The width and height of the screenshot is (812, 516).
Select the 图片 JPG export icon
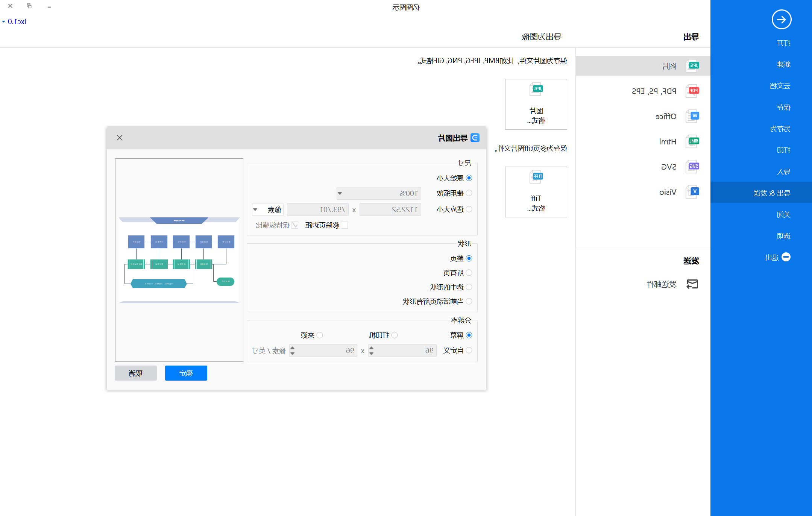(692, 66)
